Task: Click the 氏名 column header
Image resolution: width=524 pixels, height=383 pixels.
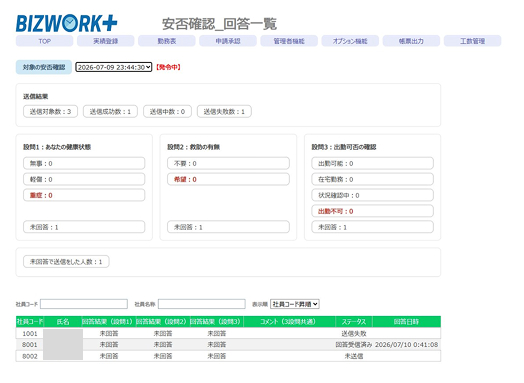Action: (63, 322)
